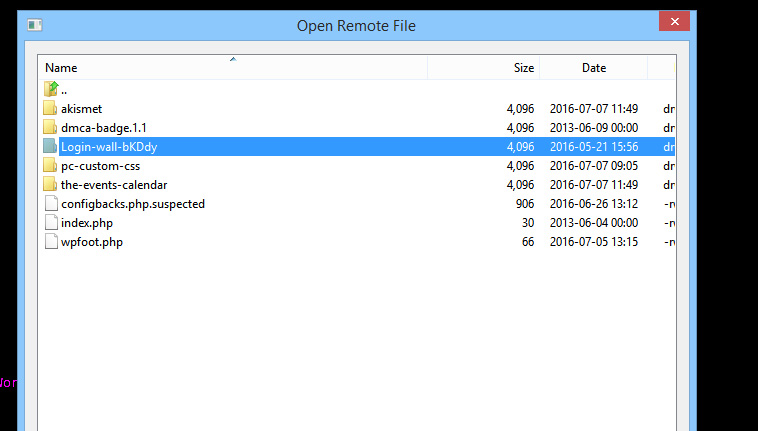Sort files by the Size column
Screen dimensions: 758x431
[x=523, y=68]
